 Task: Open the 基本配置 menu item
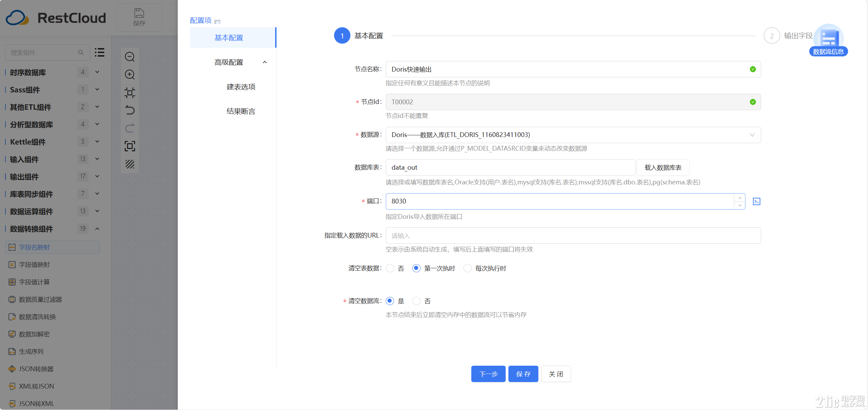pyautogui.click(x=233, y=37)
